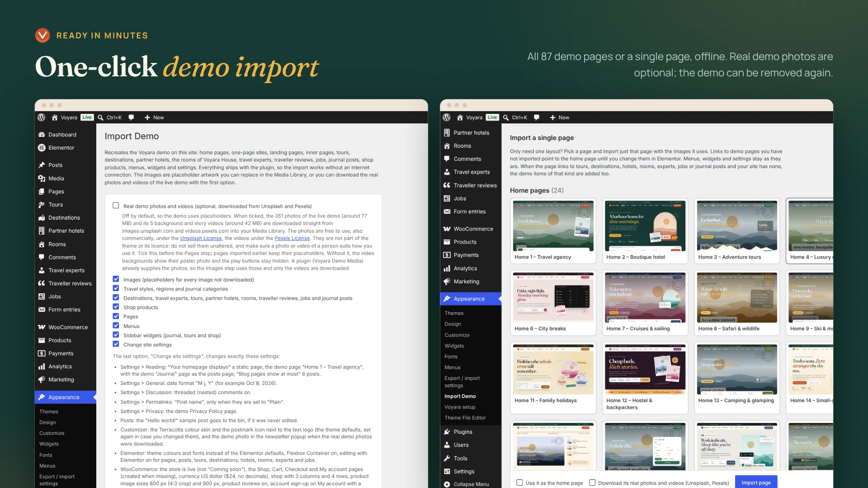Open the Pexels License link
The height and width of the screenshot is (488, 868).
[x=292, y=239]
